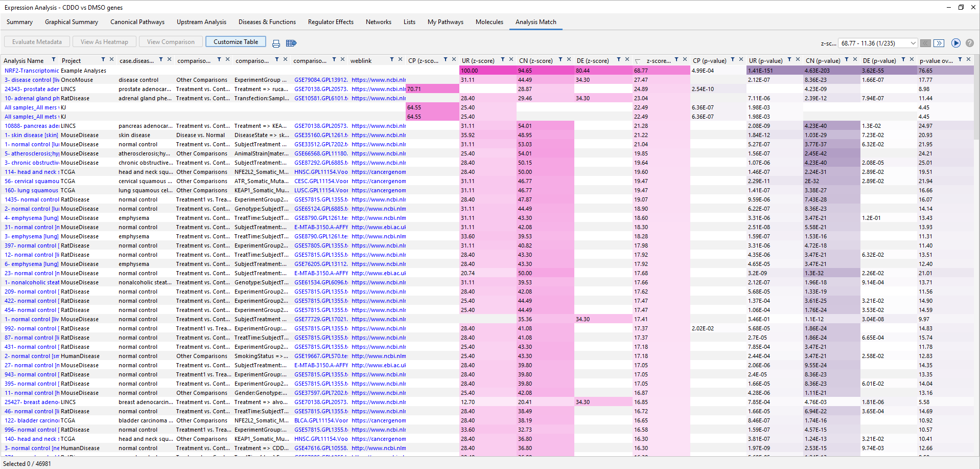Expand the z-score range dropdown
The image size is (980, 469).
(913, 43)
